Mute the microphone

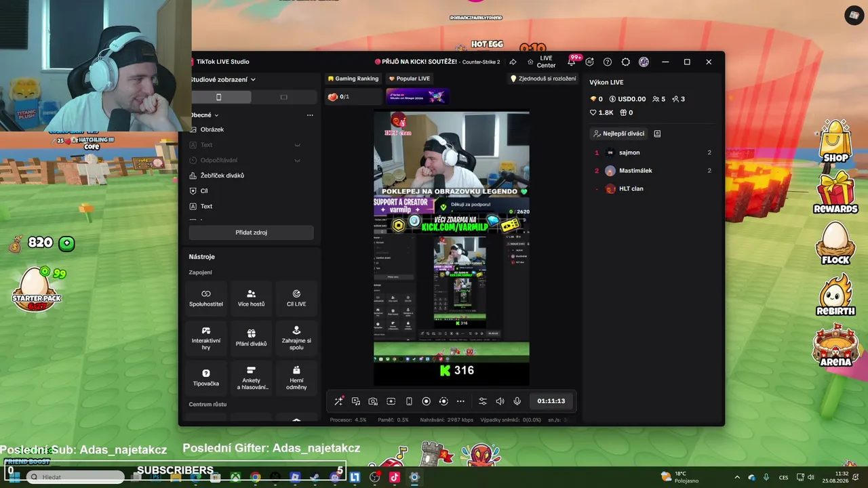tap(517, 401)
